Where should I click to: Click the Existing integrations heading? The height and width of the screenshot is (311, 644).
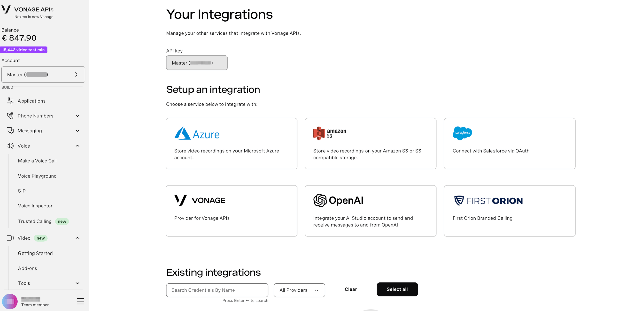pos(213,272)
